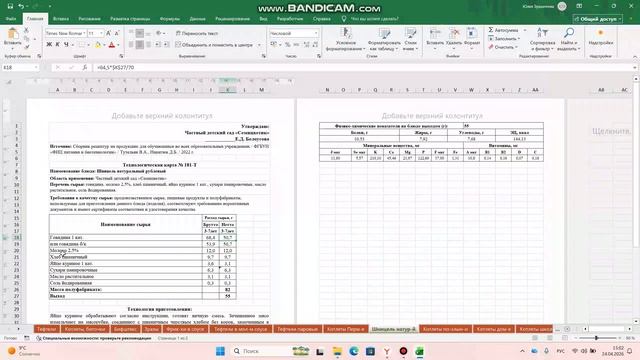Image resolution: width=640 pixels, height=360 pixels.
Task: Expand the Font group dialog launcher
Action: (121, 56)
